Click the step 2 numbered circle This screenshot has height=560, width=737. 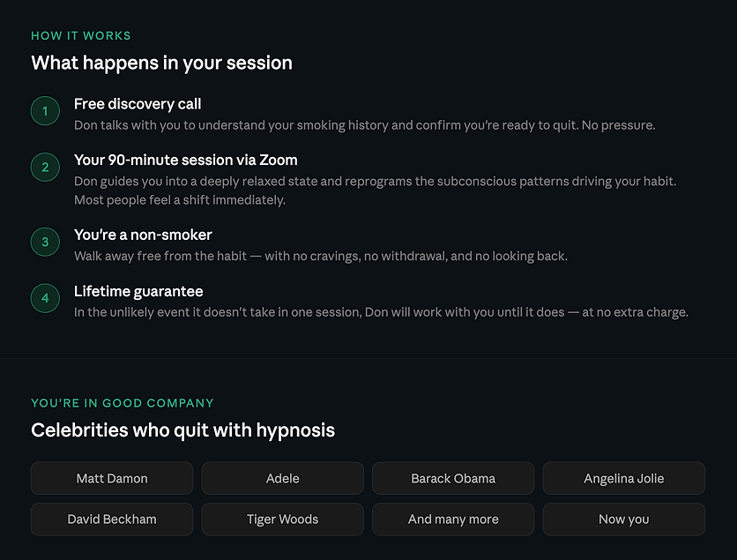[x=45, y=167]
